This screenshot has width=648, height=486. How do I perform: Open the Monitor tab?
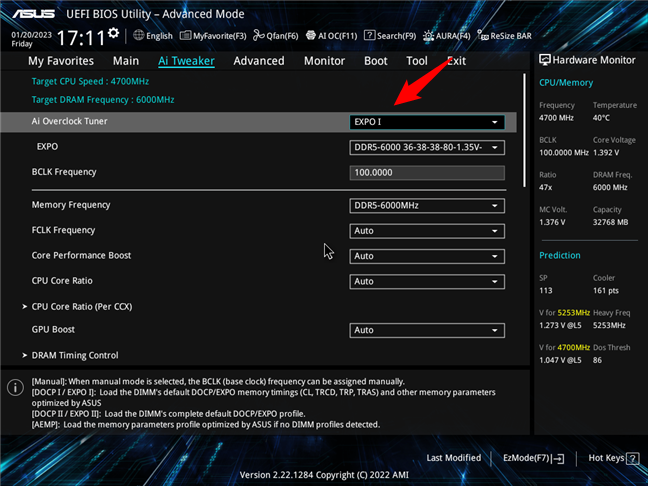tap(324, 61)
